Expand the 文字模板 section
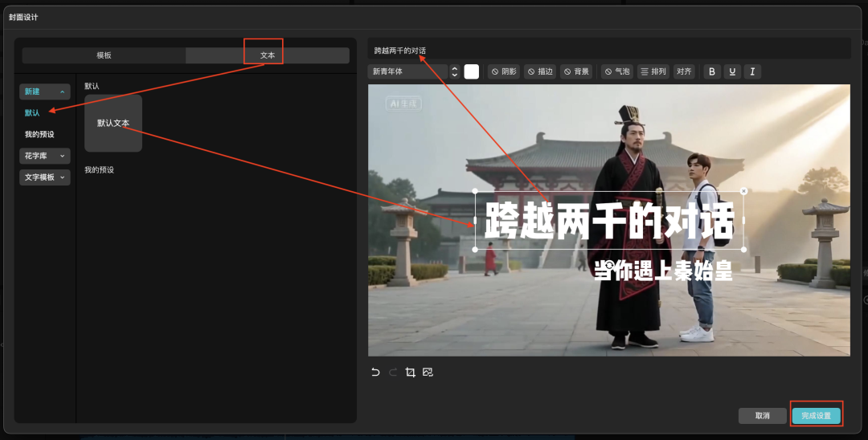 [45, 177]
